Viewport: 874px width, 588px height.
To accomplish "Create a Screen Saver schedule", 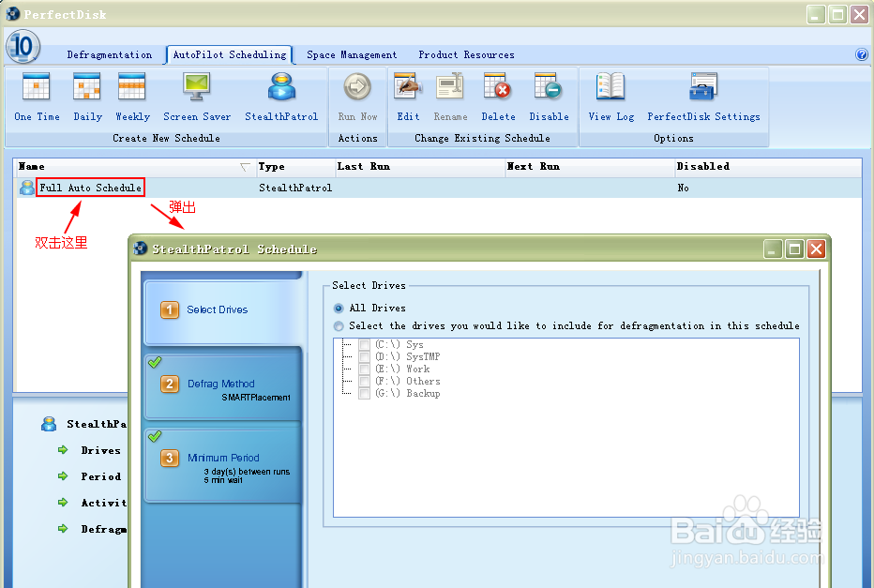I will (197, 96).
